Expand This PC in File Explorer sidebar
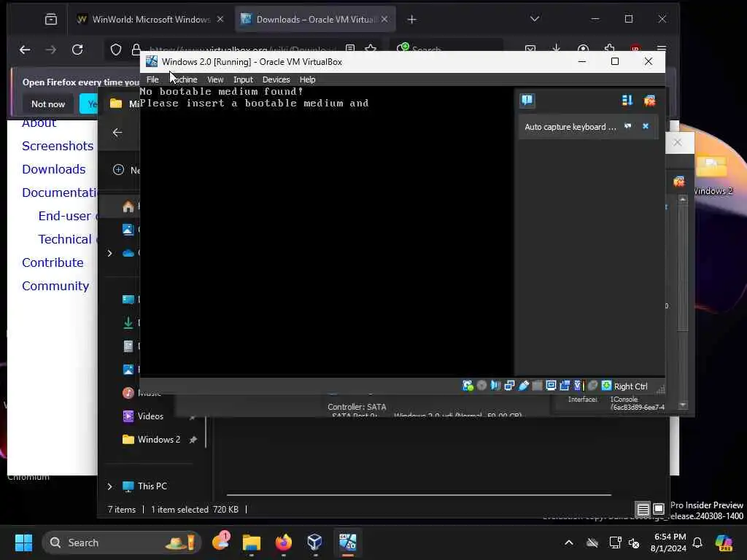The height and width of the screenshot is (560, 747). click(x=109, y=486)
